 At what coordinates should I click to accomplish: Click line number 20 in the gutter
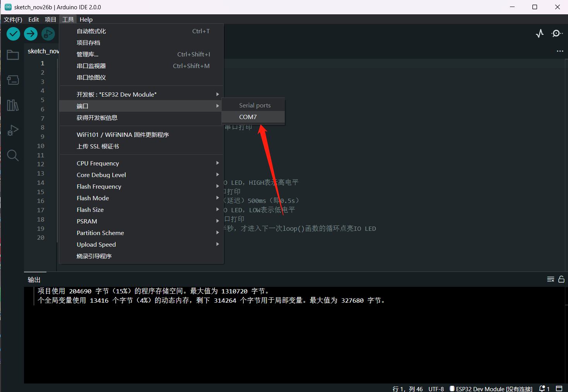pos(41,238)
